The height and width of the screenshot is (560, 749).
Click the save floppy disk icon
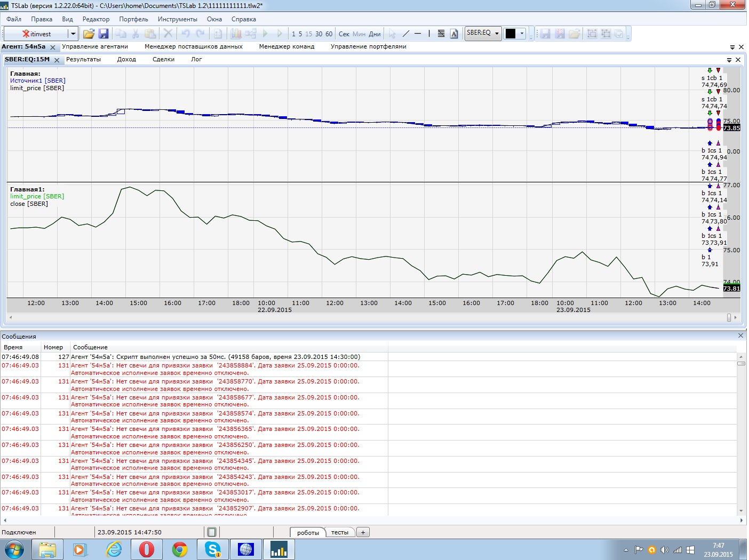103,34
